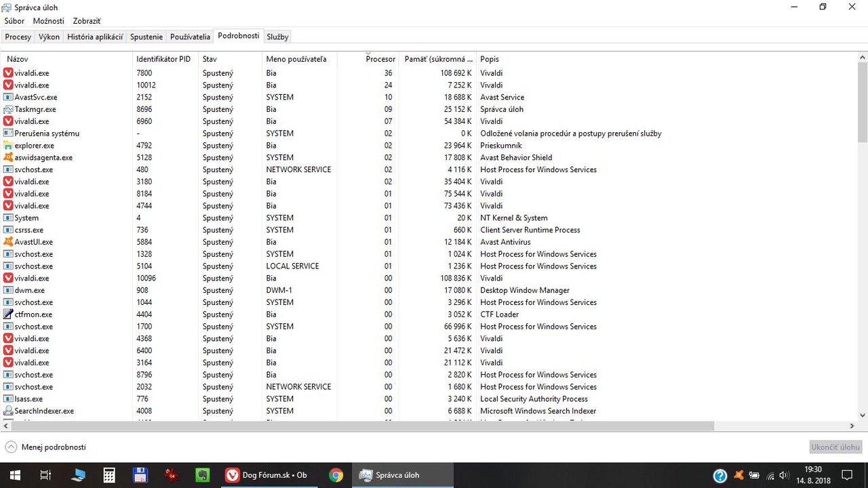The width and height of the screenshot is (868, 488).
Task: Click the Ukončiť úlohu button
Action: click(x=836, y=447)
